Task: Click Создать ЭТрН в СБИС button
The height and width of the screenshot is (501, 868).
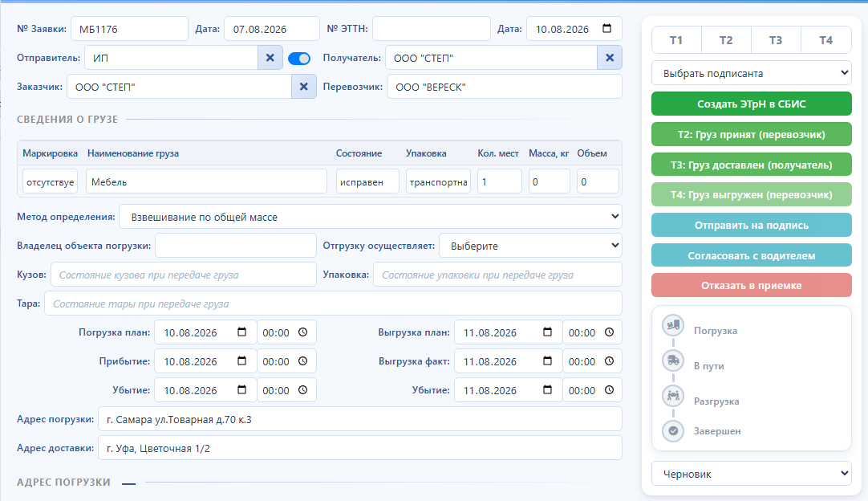Action: (751, 104)
